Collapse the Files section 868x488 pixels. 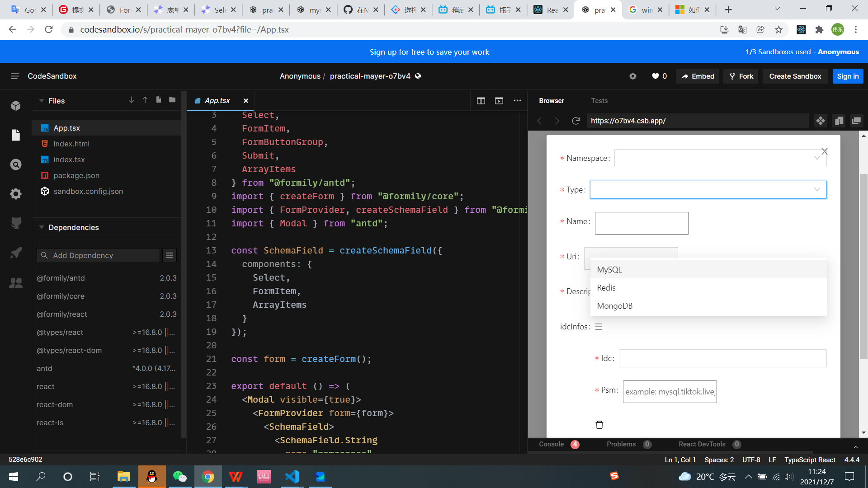click(x=42, y=100)
